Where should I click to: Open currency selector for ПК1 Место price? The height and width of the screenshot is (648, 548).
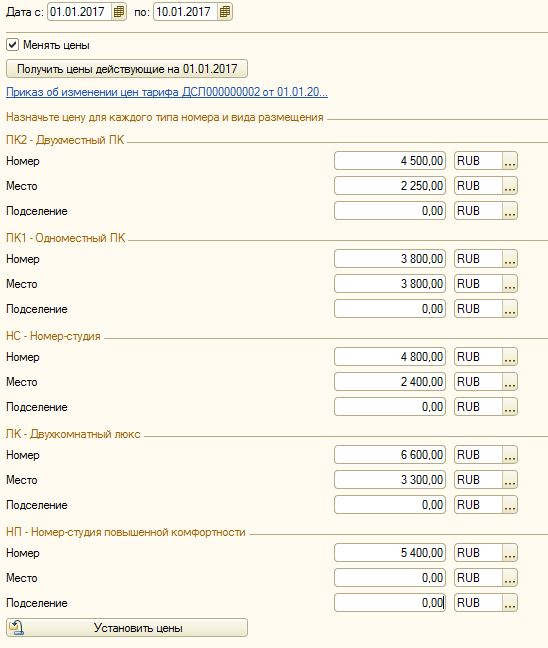[x=510, y=284]
